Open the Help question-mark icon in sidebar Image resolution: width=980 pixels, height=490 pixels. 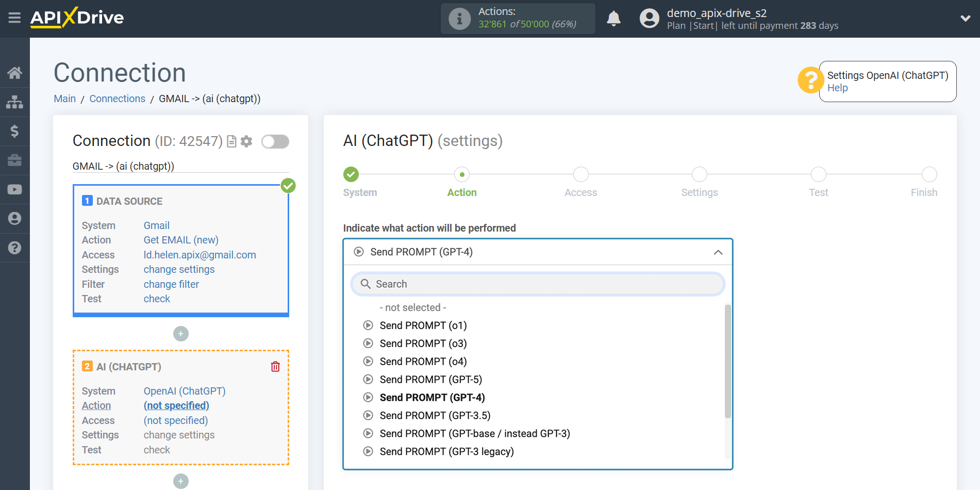click(15, 248)
